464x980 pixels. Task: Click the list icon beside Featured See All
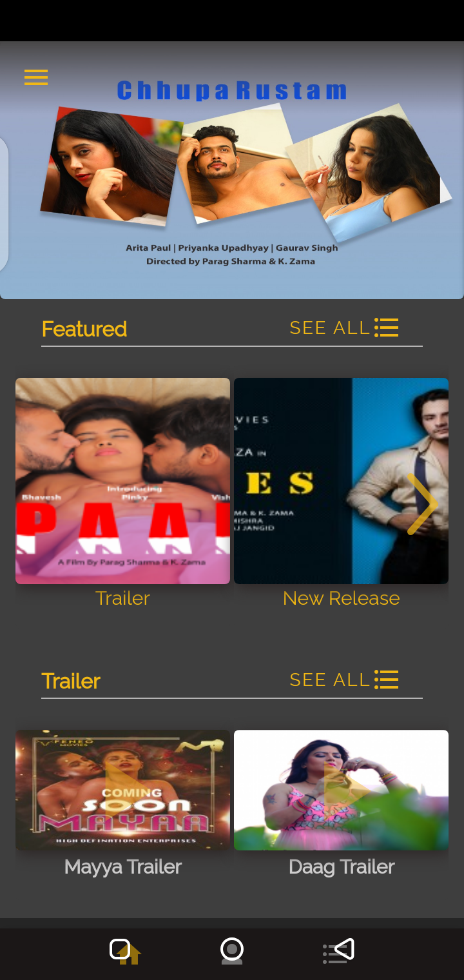tap(386, 328)
